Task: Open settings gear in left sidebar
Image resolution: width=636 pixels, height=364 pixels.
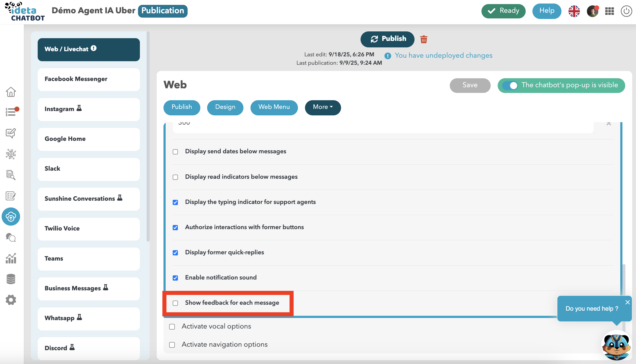Action: coord(11,300)
